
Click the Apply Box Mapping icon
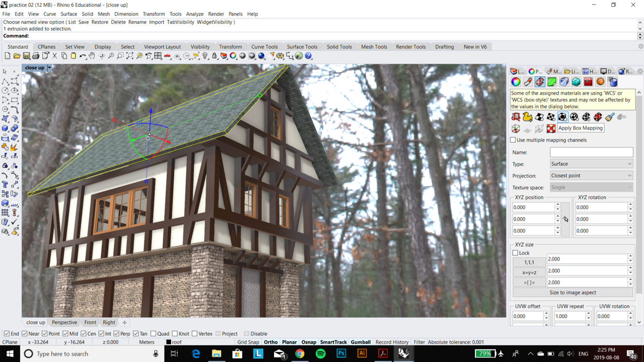[x=563, y=117]
